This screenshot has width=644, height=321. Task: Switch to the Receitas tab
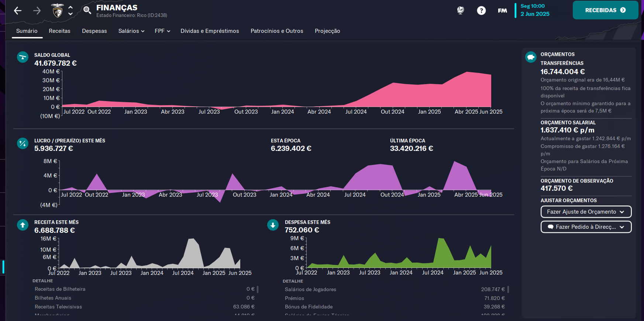point(59,31)
